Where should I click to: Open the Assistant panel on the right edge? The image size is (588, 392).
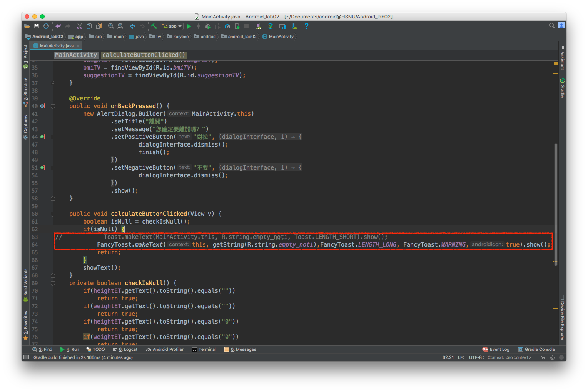coord(562,58)
